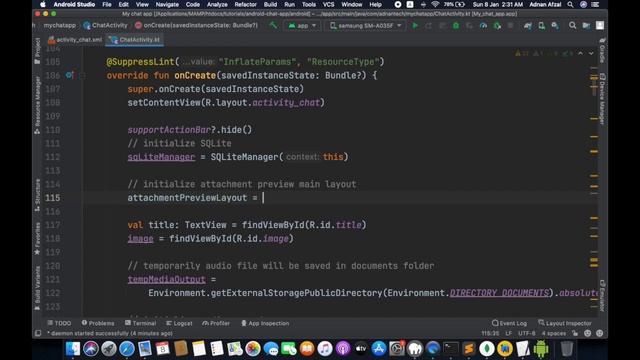Viewport: 640px width, 360px height.
Task: Click the line:column position indicator in status bar
Action: (490, 333)
